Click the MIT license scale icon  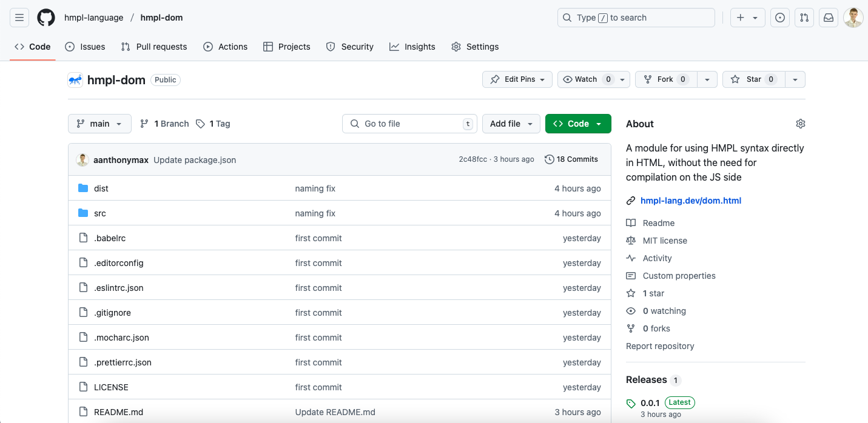(x=631, y=241)
